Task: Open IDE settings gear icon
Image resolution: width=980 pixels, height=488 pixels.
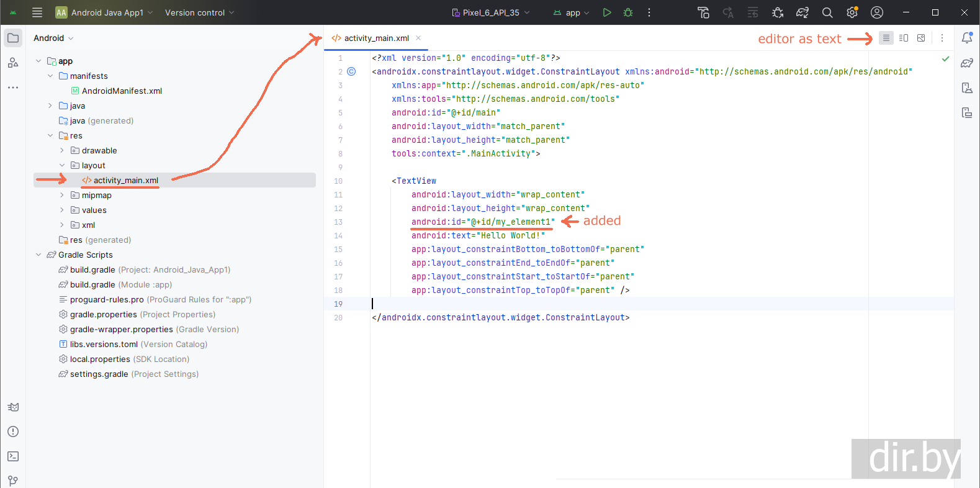Action: 852,12
